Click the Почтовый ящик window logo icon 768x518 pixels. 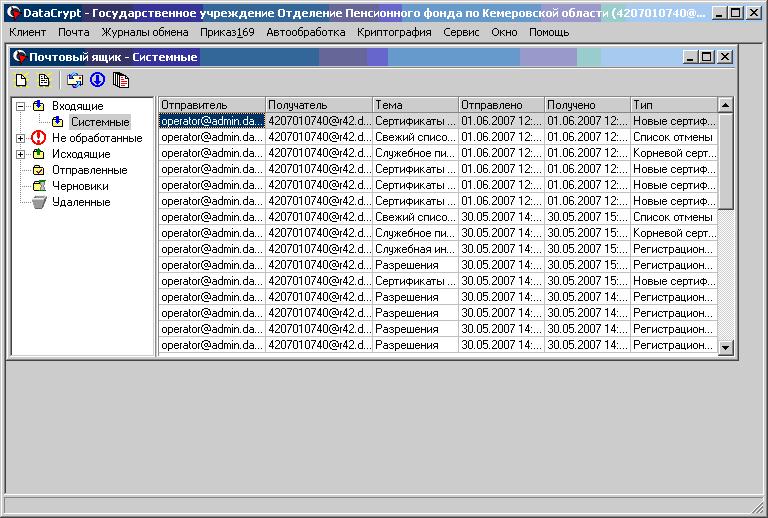[19, 57]
